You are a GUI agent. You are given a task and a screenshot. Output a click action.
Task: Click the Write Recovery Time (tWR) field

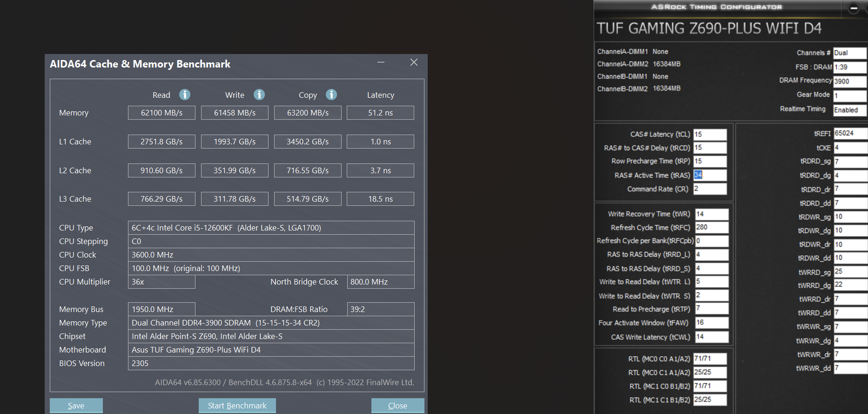click(712, 214)
